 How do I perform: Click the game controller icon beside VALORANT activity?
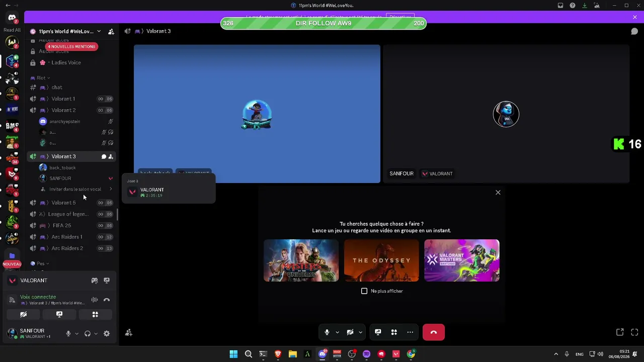pos(95,281)
